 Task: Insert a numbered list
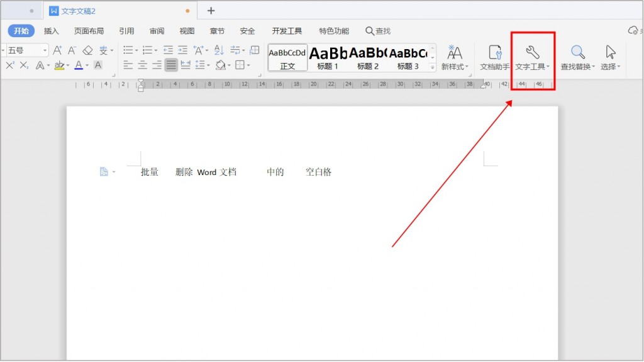(x=147, y=50)
